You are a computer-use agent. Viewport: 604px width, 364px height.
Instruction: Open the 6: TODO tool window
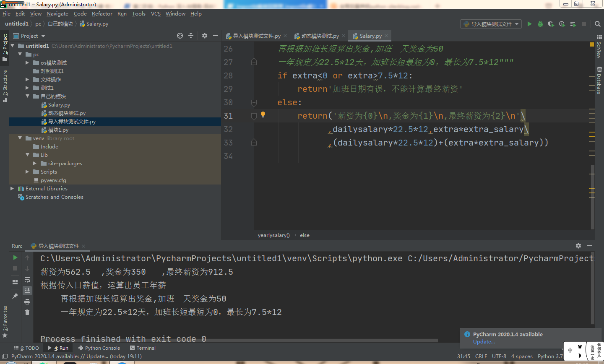coord(26,348)
